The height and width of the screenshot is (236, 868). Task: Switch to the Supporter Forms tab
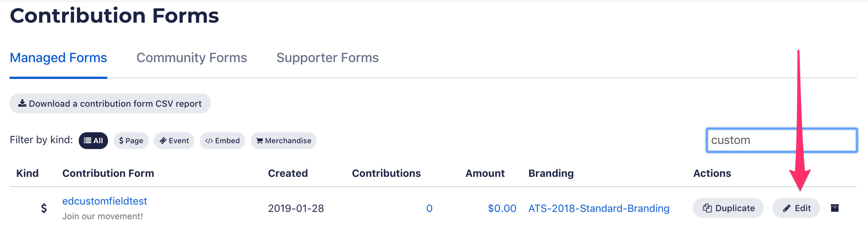[x=327, y=58]
